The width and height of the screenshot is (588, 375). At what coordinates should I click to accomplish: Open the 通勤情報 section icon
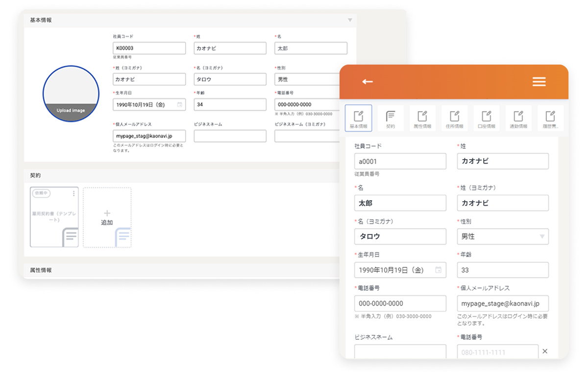pyautogui.click(x=518, y=118)
